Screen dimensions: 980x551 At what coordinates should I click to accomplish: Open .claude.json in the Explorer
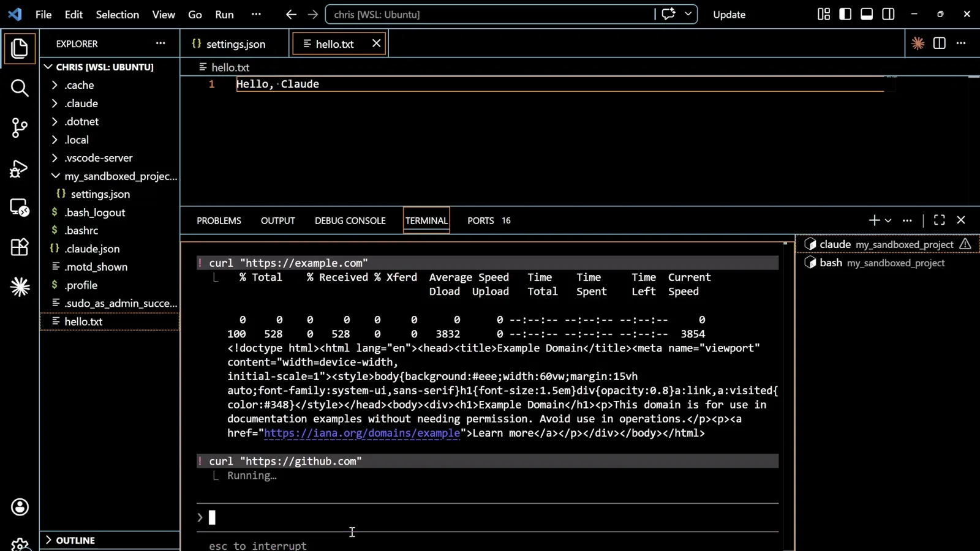tap(110, 249)
